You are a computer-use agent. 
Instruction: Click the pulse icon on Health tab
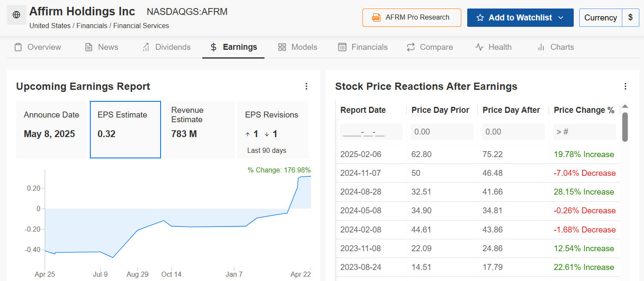coord(479,47)
